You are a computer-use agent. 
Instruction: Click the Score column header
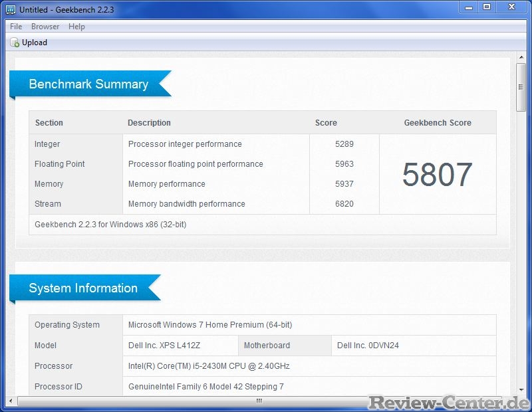326,123
